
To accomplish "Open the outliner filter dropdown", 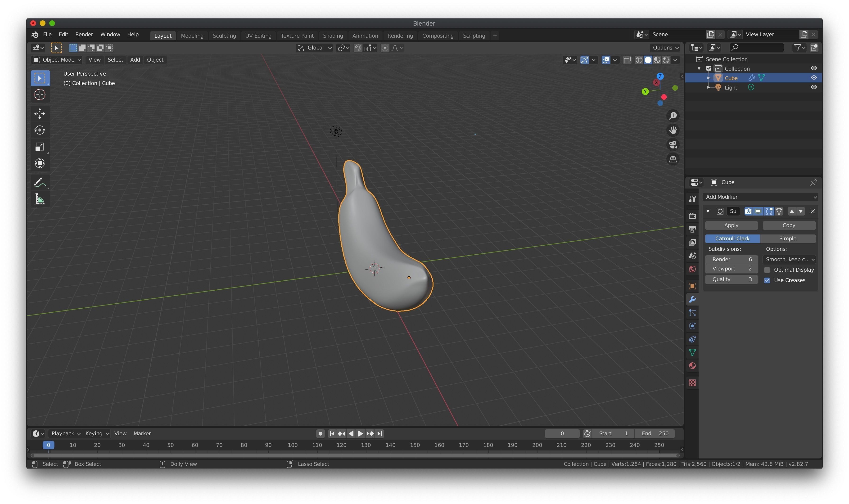I will pos(799,48).
